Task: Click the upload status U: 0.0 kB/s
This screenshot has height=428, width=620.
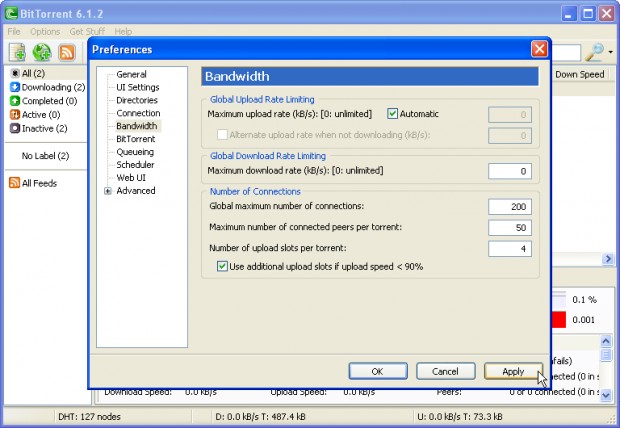Action: coord(460,417)
